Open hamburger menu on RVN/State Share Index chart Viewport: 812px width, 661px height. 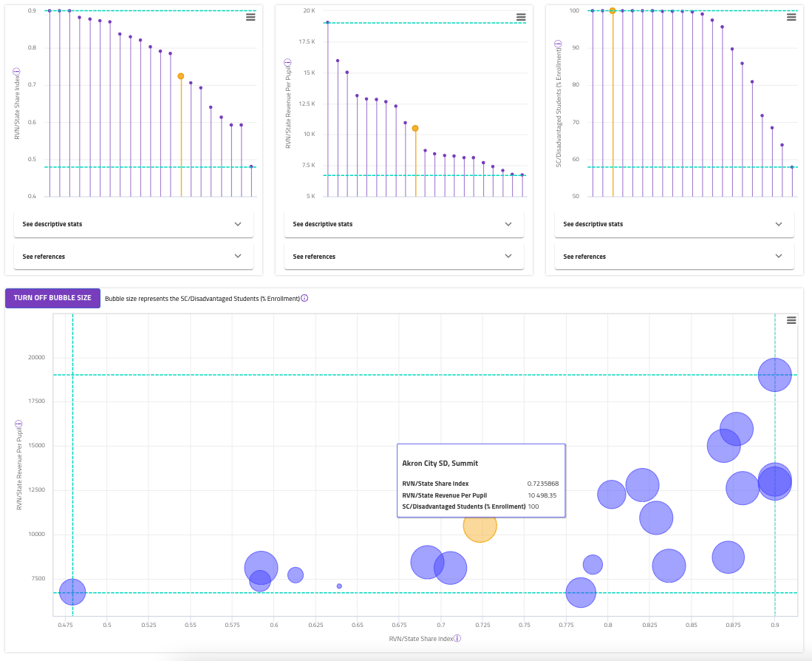point(250,17)
